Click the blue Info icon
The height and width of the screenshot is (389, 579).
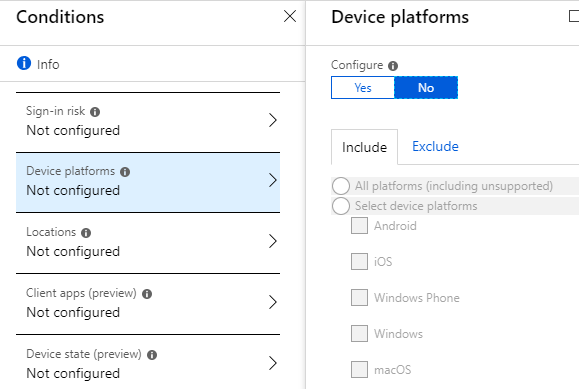24,63
